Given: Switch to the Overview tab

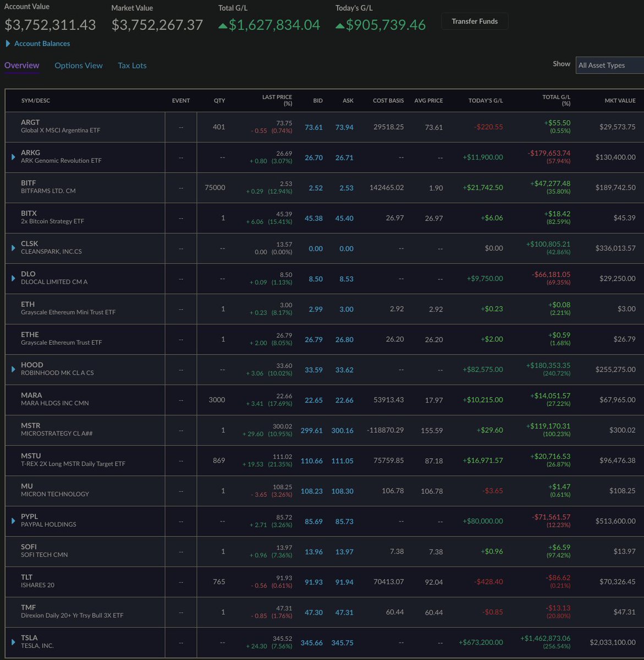Looking at the screenshot, I should point(22,65).
